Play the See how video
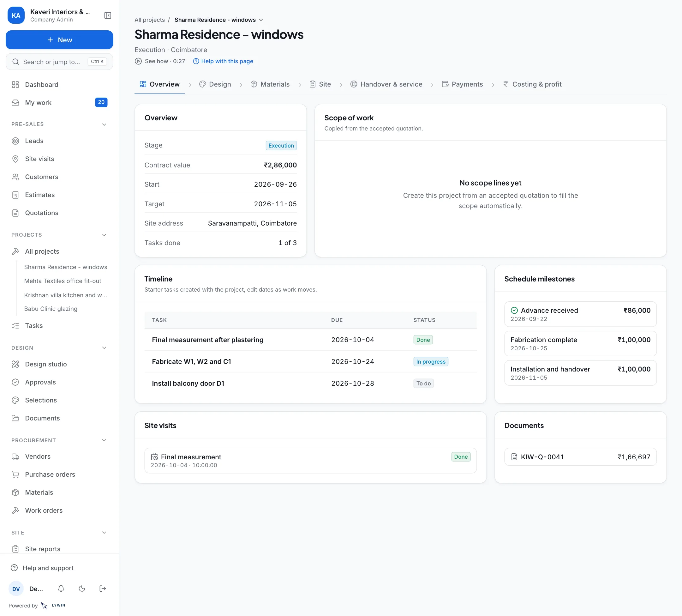The height and width of the screenshot is (616, 682). click(160, 61)
